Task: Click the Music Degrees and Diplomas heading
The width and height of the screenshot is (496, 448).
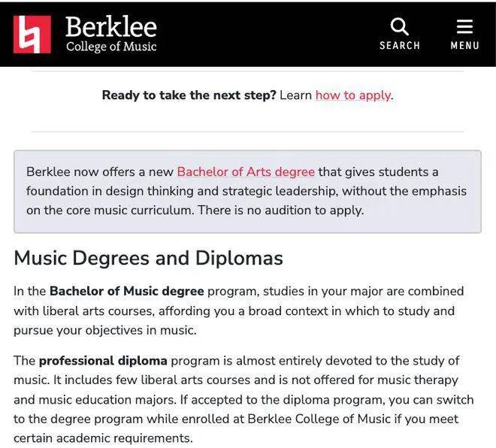Action: [148, 258]
